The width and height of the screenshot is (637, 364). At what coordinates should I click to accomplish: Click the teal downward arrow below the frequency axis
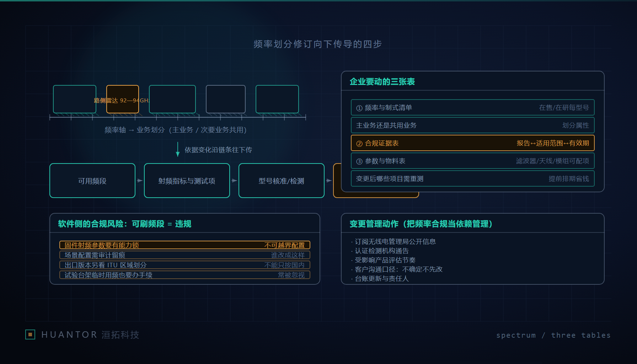click(x=178, y=149)
